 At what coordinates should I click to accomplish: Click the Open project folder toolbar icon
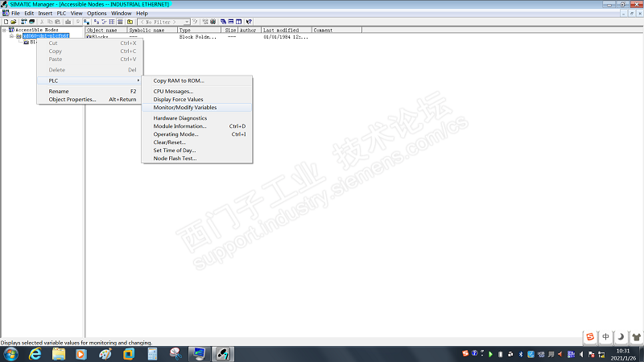14,22
